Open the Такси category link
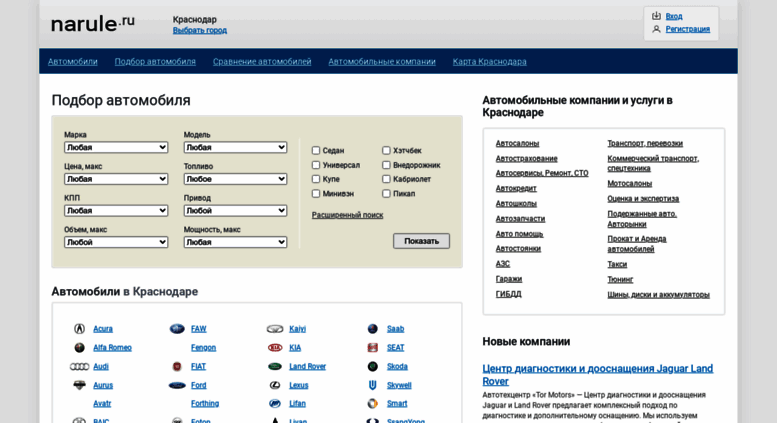The image size is (777, 423). pos(617,264)
